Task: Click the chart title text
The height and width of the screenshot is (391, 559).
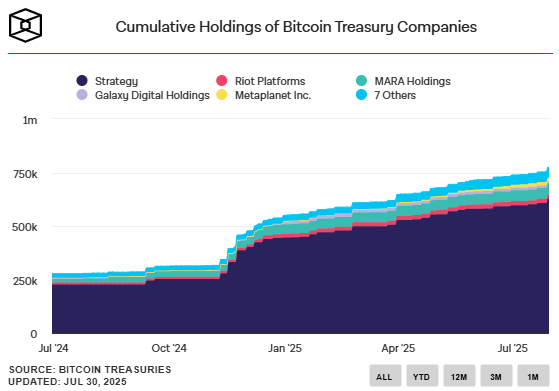Action: click(x=296, y=27)
